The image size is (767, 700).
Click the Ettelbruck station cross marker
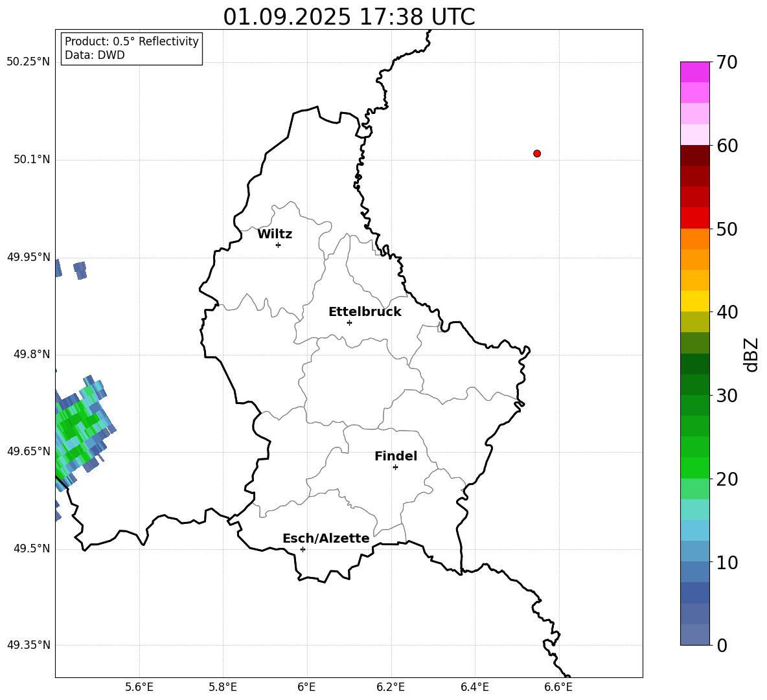349,322
